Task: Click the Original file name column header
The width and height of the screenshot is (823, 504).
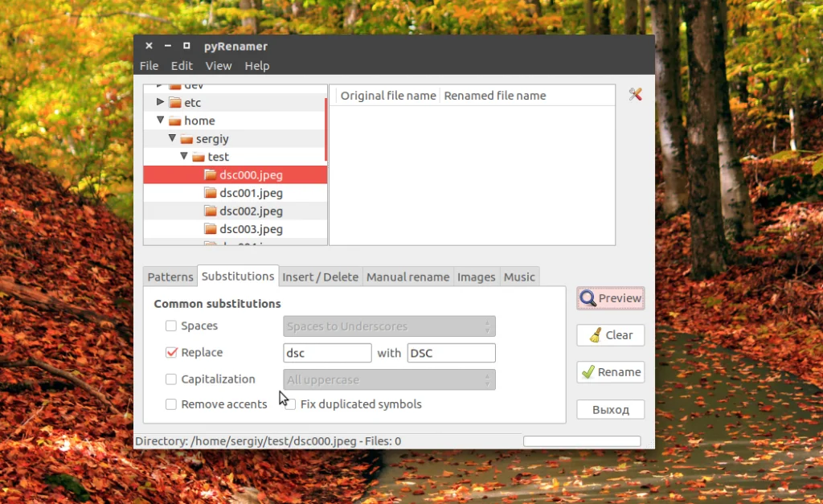Action: pos(388,96)
